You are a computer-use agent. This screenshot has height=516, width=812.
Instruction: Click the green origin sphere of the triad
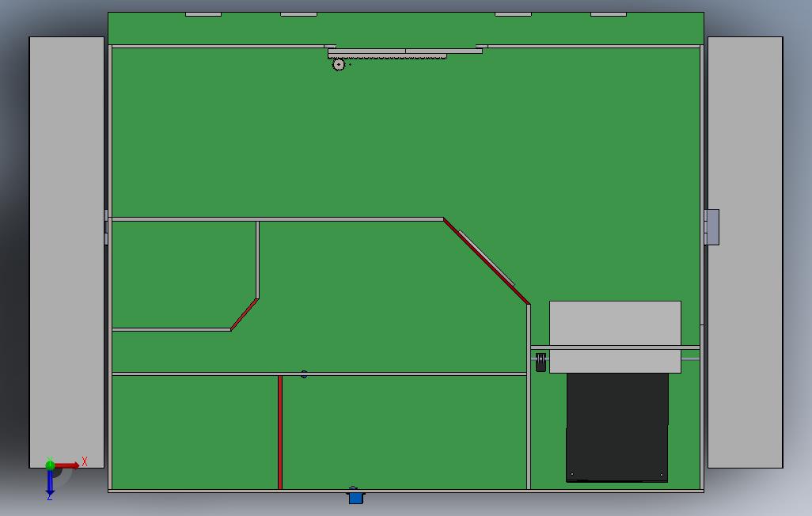pyautogui.click(x=50, y=465)
